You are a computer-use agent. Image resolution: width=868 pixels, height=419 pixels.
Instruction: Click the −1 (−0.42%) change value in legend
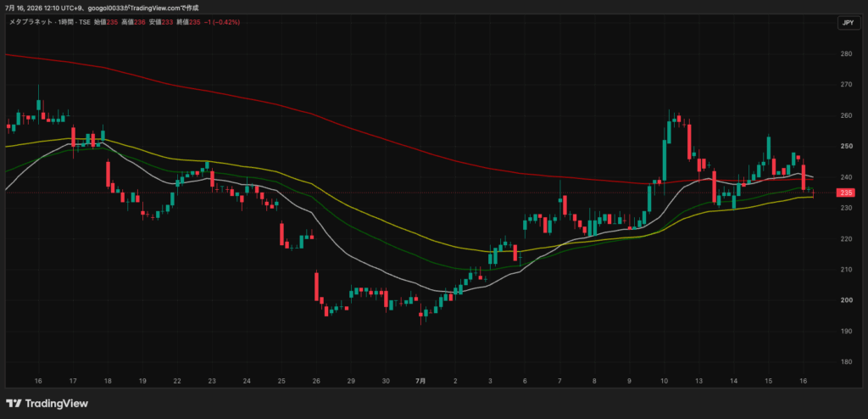pyautogui.click(x=221, y=22)
